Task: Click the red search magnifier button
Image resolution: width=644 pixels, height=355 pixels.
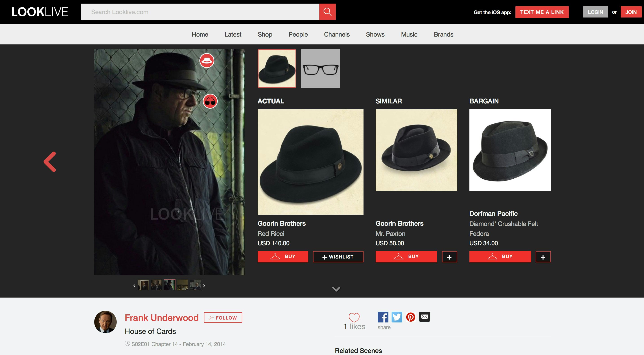Action: [327, 12]
